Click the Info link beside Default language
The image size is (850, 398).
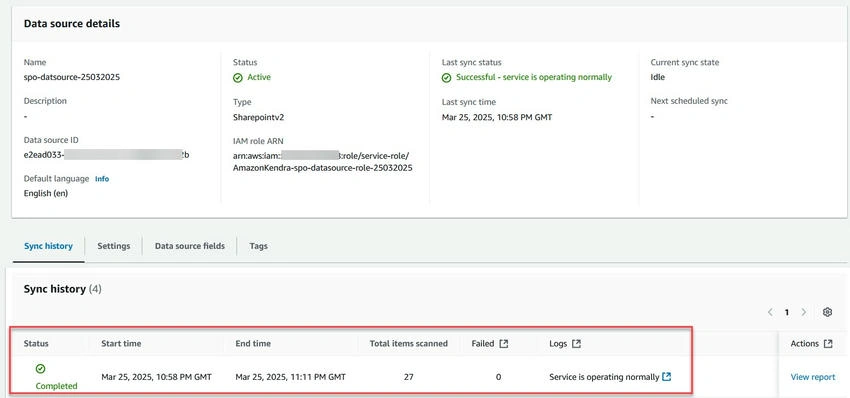pyautogui.click(x=102, y=178)
